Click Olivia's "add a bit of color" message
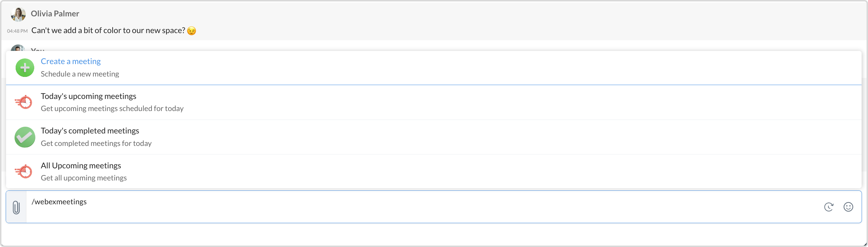868x247 pixels. pos(108,31)
